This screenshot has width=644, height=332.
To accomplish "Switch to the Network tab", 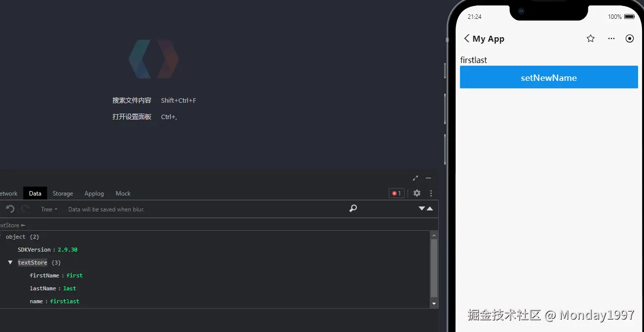I will [x=8, y=194].
